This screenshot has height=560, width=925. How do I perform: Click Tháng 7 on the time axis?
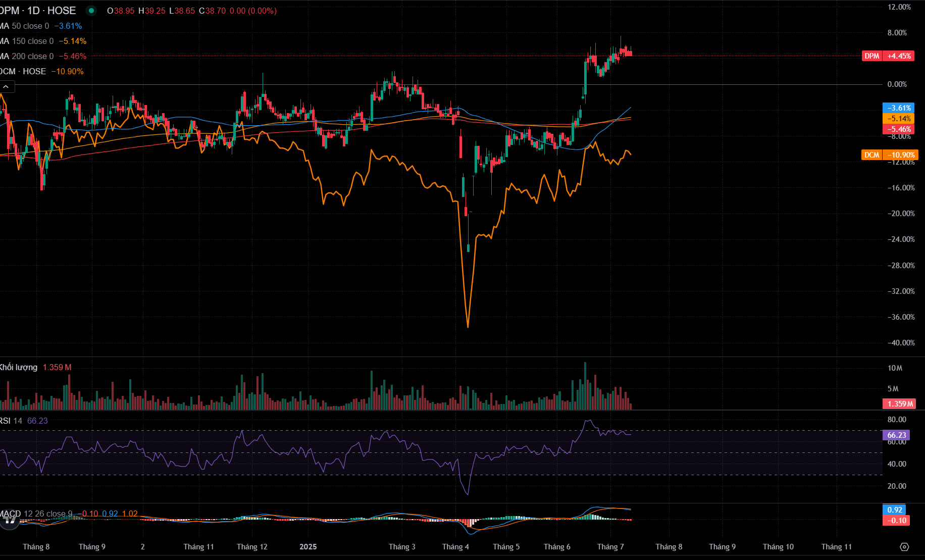[x=610, y=547]
